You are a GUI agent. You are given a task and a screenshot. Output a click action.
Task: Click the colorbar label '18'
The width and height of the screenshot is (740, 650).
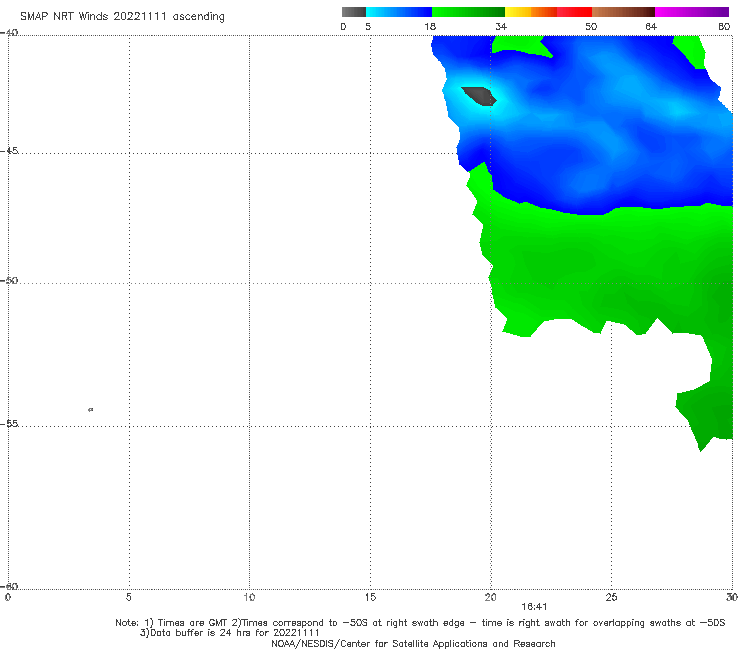coord(430,27)
